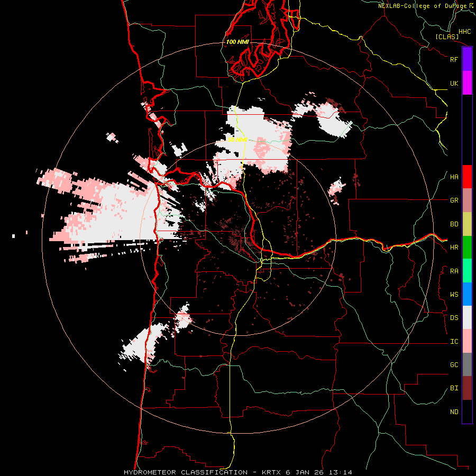Click the BI legend label
The height and width of the screenshot is (476, 476).
(x=454, y=388)
